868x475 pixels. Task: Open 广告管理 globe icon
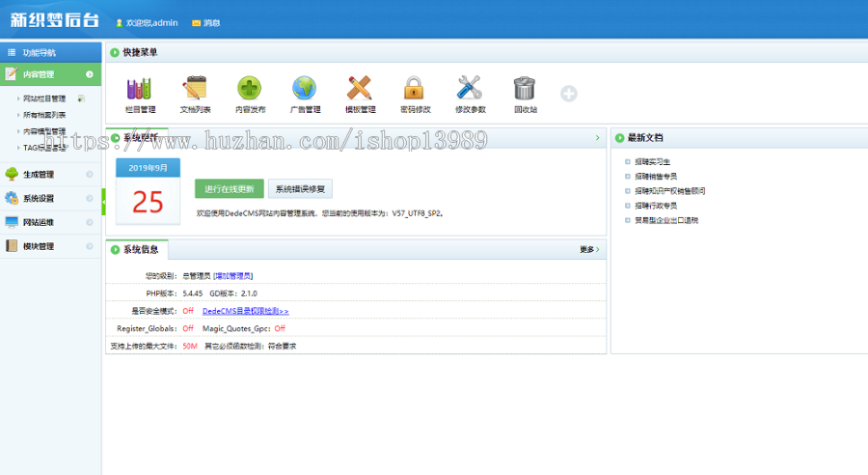305,89
